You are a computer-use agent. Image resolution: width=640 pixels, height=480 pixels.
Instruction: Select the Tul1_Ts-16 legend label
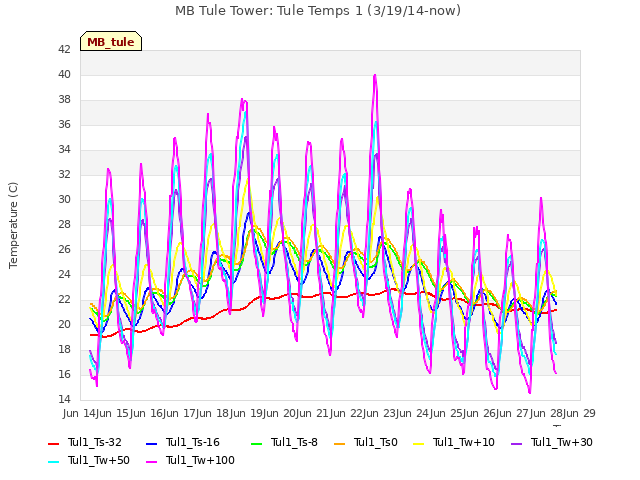(x=193, y=442)
